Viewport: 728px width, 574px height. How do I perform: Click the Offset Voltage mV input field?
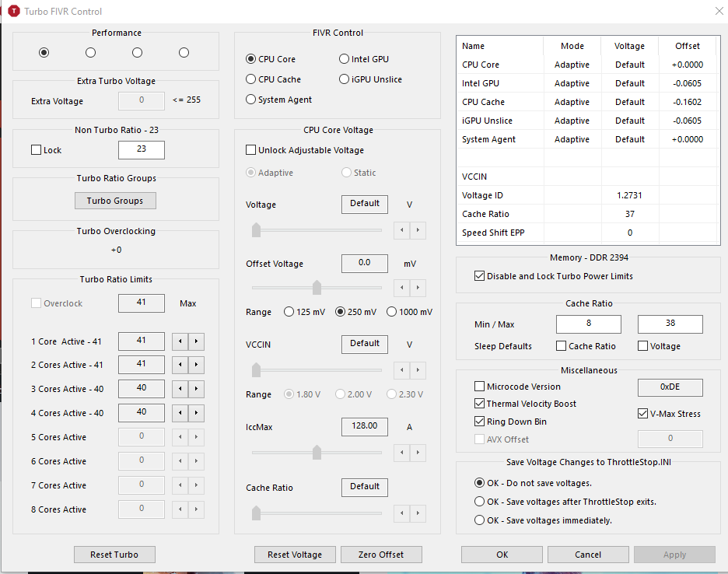click(x=365, y=264)
